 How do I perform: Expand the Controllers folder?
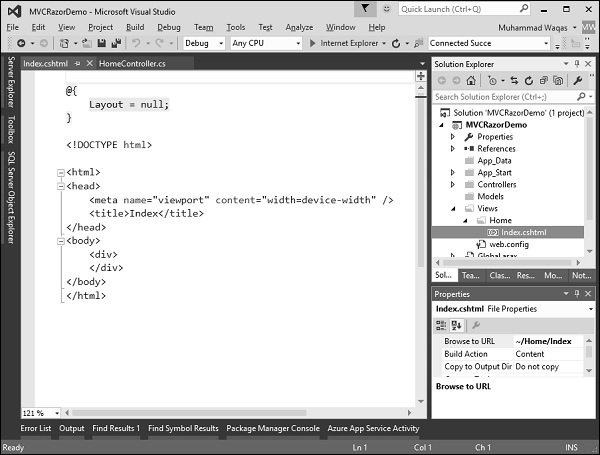(x=453, y=184)
